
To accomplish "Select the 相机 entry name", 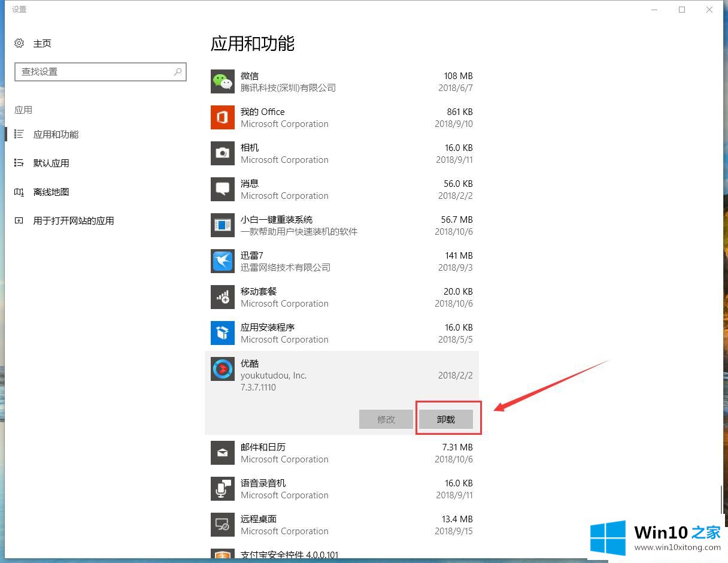I will (250, 147).
